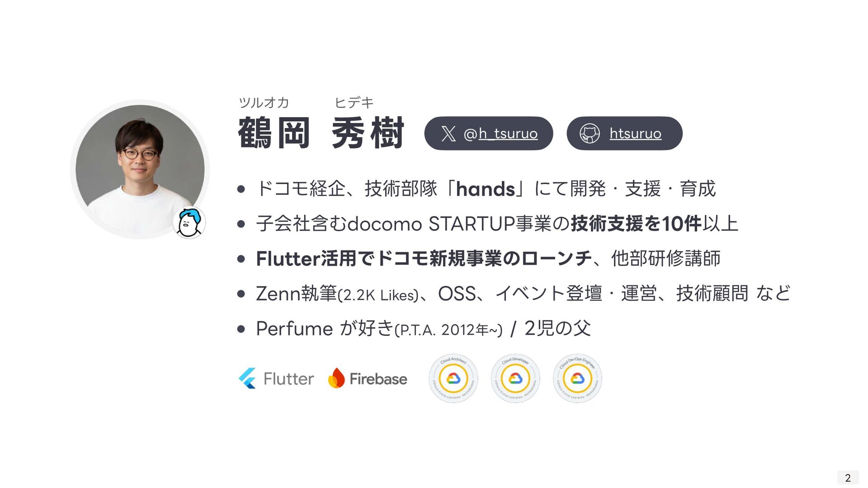Click slide page number 2
Viewport: 868px width, 488px height.
point(848,478)
